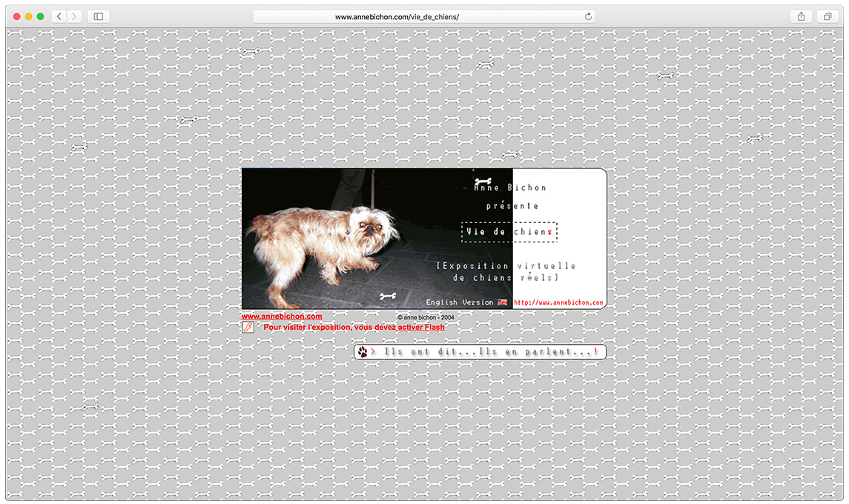Open the Safari share menu
This screenshot has height=504, width=849.
[x=801, y=16]
